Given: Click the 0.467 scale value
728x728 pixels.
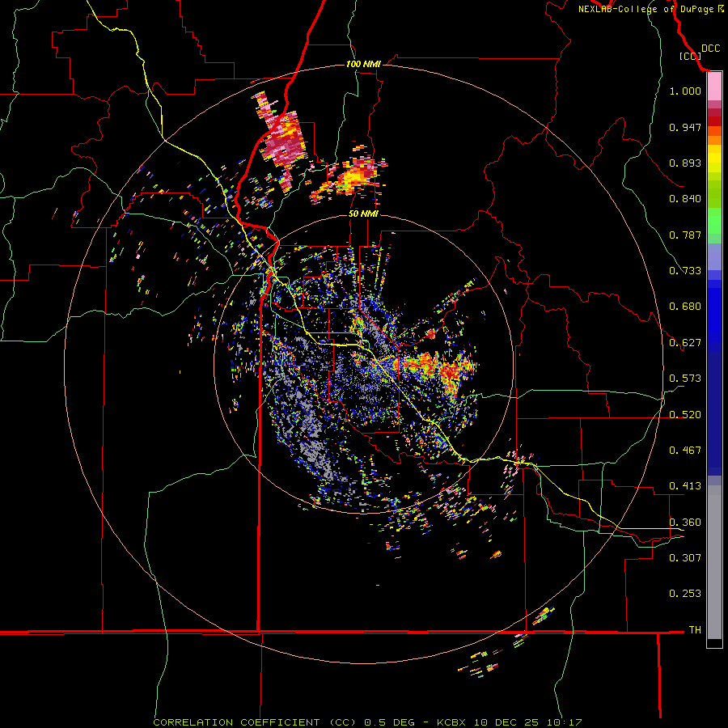Looking at the screenshot, I should (x=685, y=451).
